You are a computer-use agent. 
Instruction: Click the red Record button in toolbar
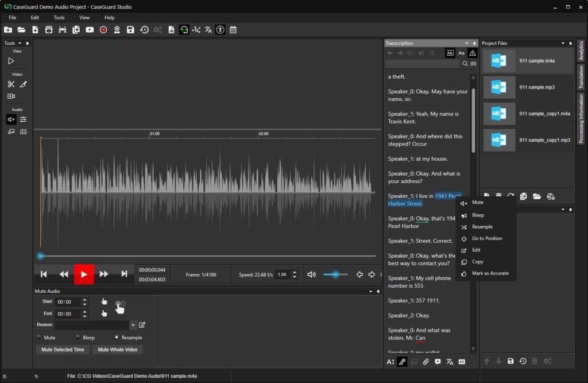[103, 30]
